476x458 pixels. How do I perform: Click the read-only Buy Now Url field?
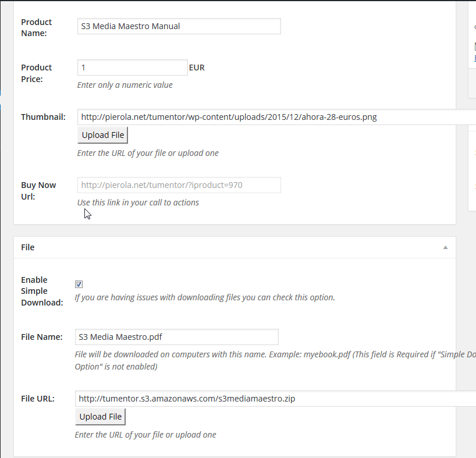pyautogui.click(x=179, y=185)
